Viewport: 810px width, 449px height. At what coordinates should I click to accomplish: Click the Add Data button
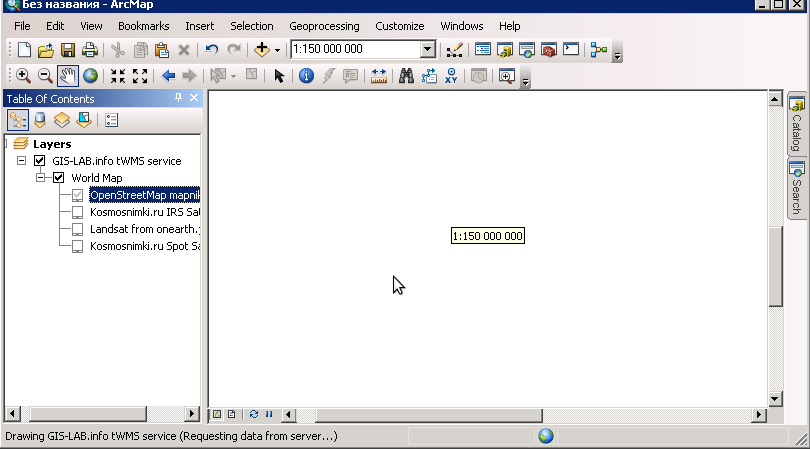261,50
